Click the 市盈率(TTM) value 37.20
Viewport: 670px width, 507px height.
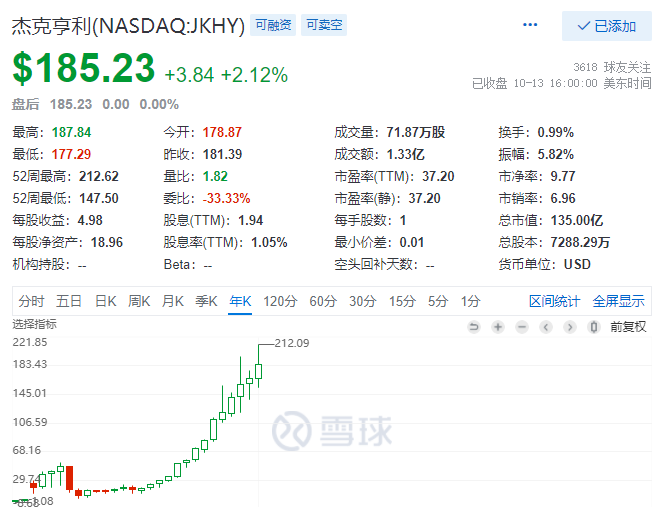point(438,176)
